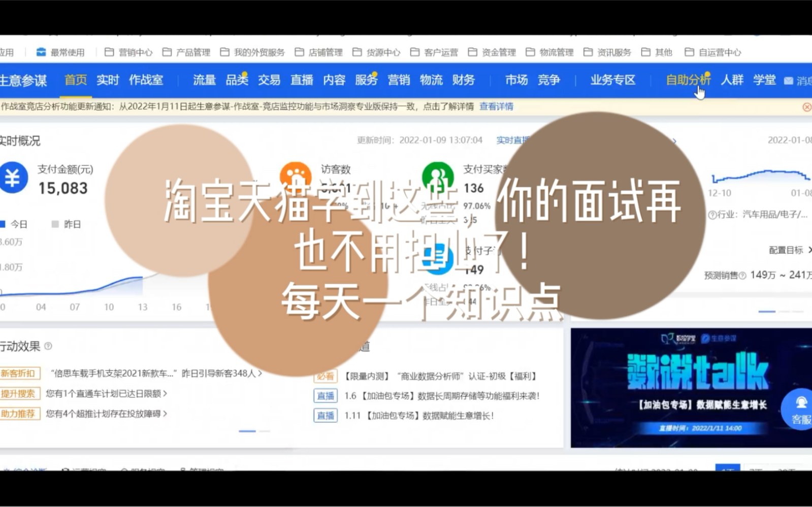The image size is (812, 507).
Task: Open the 其他 bookmark folder
Action: (x=657, y=52)
